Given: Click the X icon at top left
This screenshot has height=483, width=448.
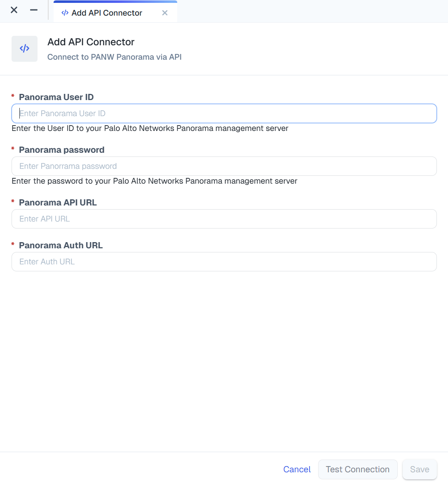Looking at the screenshot, I should [x=14, y=10].
